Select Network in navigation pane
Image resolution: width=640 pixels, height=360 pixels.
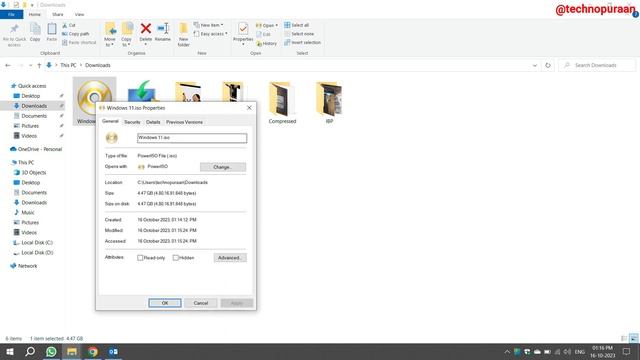coord(24,266)
